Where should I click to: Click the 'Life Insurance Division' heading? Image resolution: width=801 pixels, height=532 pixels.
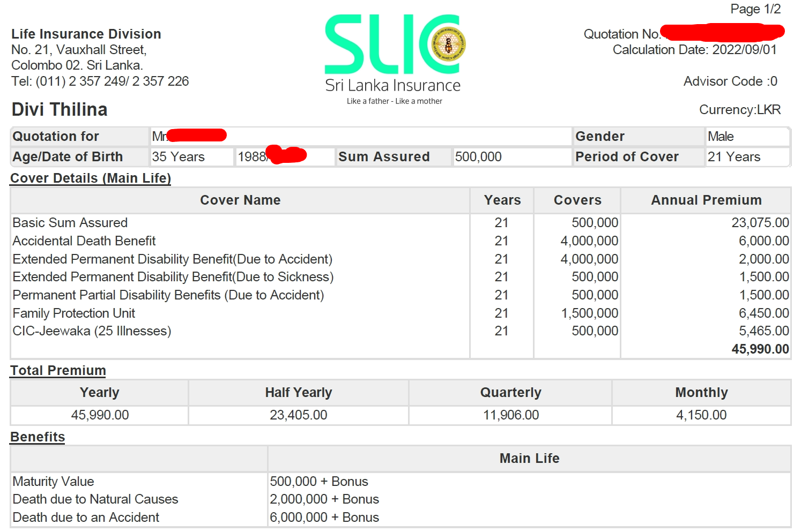tap(86, 34)
